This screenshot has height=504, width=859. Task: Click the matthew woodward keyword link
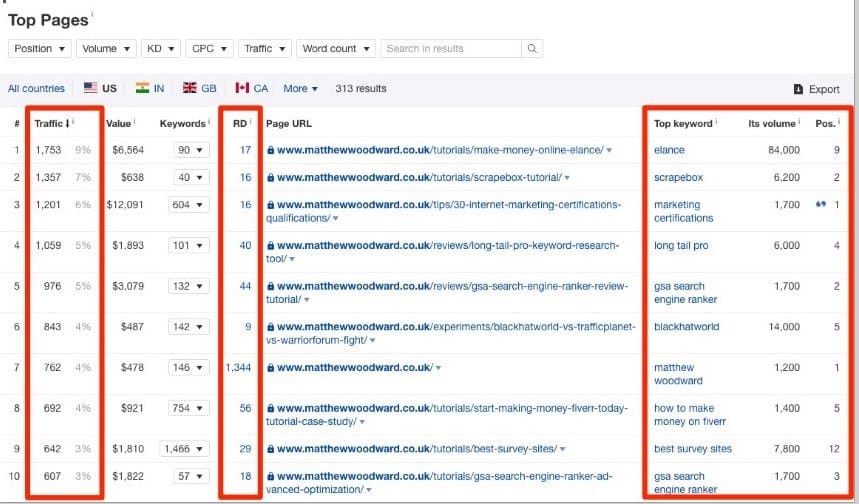[x=678, y=374]
